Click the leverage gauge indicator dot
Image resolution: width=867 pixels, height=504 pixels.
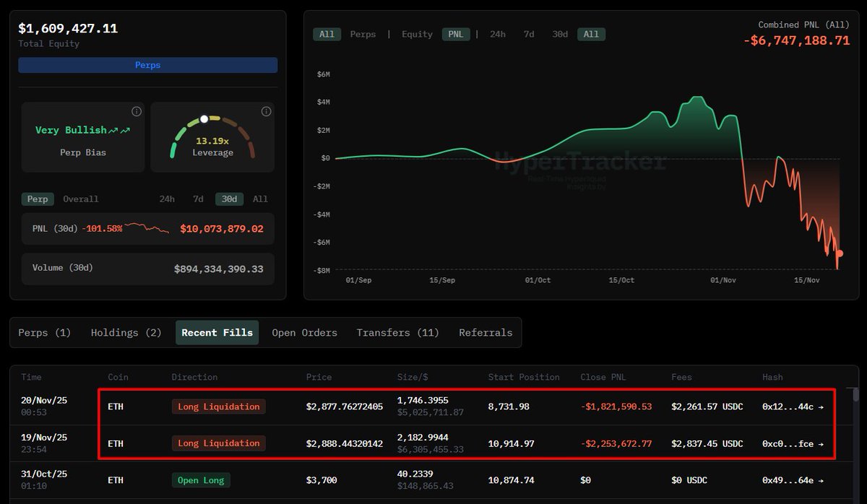tap(204, 118)
